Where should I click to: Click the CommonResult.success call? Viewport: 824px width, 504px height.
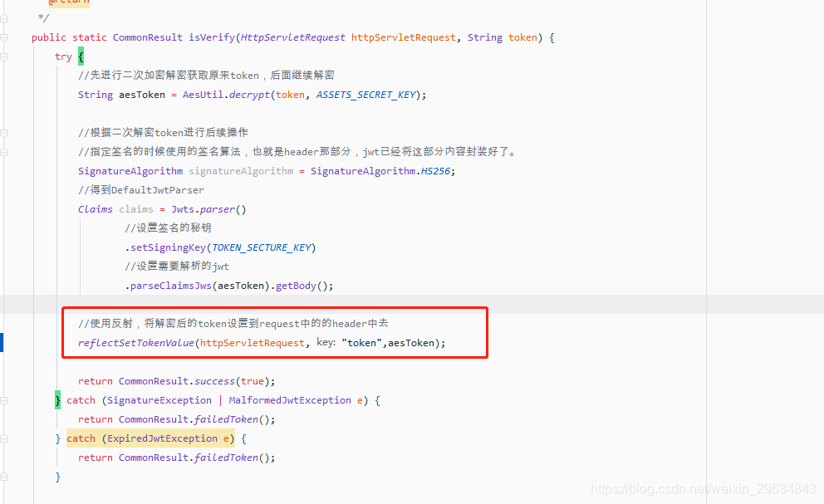pos(177,381)
